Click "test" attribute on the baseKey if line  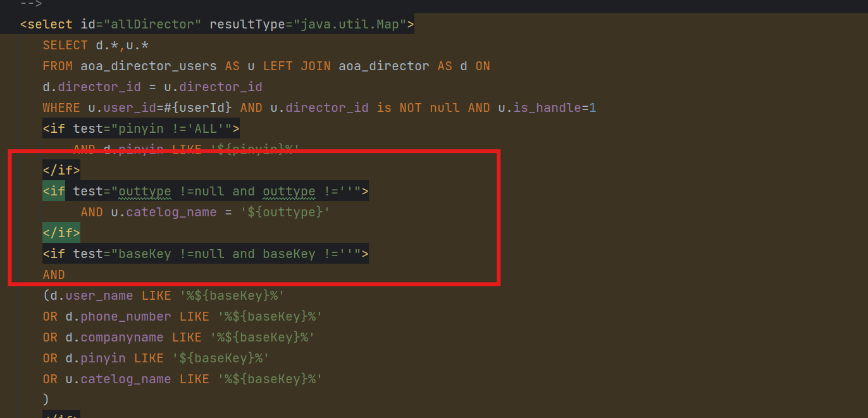click(x=88, y=254)
